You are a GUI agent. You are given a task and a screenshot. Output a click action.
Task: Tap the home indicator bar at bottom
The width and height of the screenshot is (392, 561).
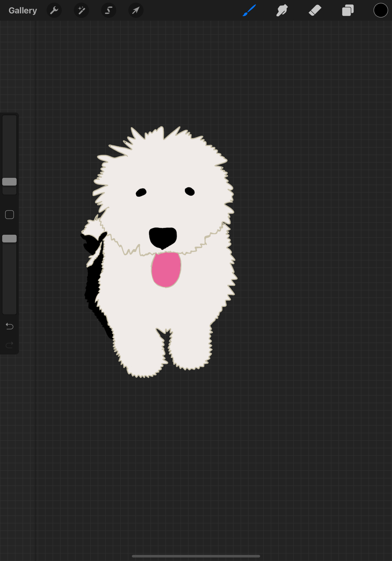196,556
